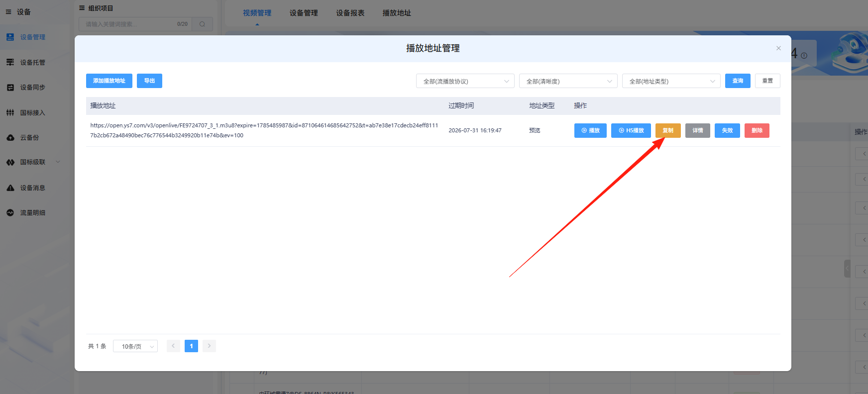The width and height of the screenshot is (868, 394).
Task: Go to next page arrow
Action: tap(209, 346)
